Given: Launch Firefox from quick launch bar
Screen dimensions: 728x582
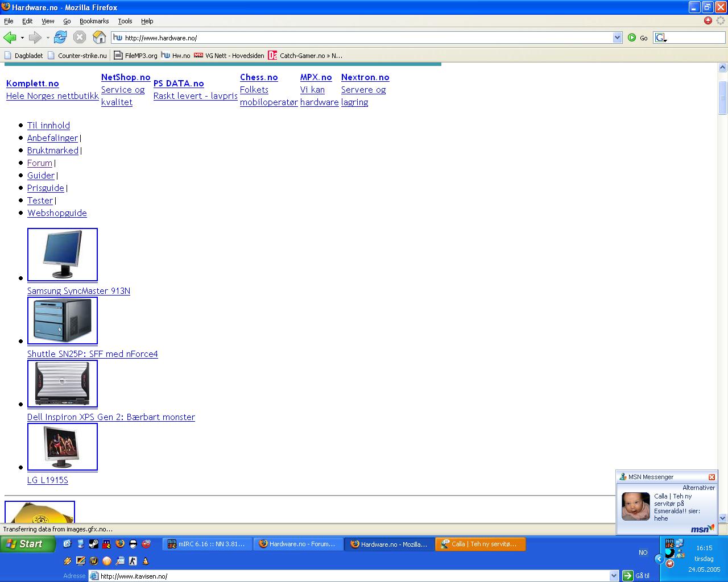Looking at the screenshot, I should tap(120, 544).
